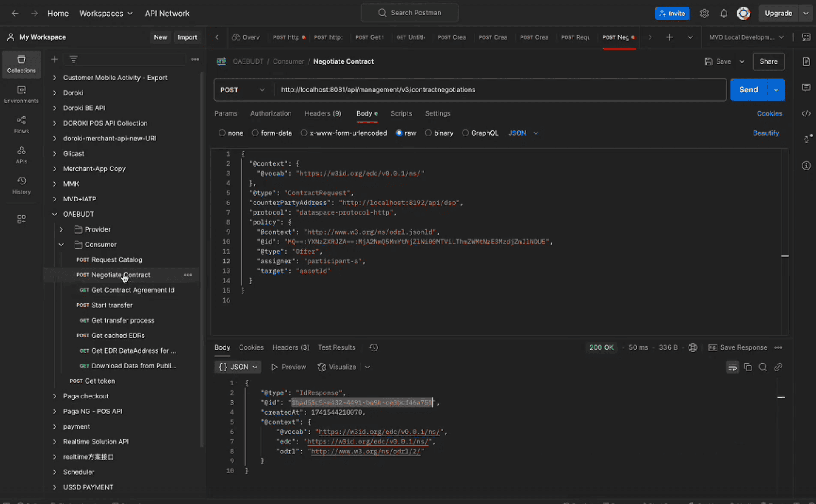Open the network globe icon in response

(x=693, y=347)
